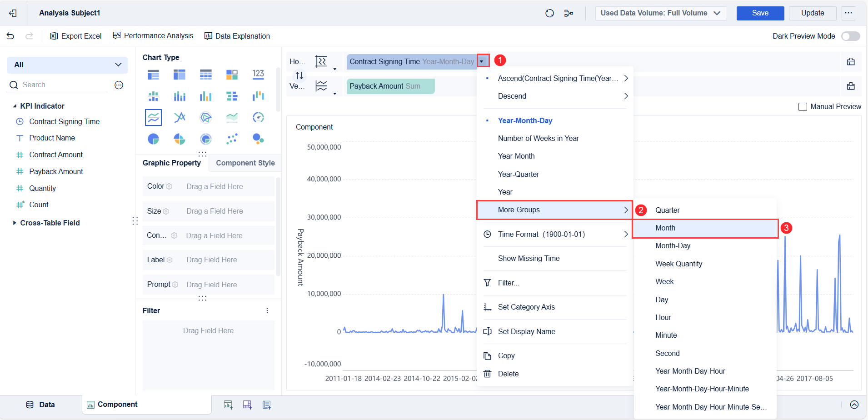The height and width of the screenshot is (420, 868).
Task: Toggle Dark Preview Mode switch
Action: (850, 36)
